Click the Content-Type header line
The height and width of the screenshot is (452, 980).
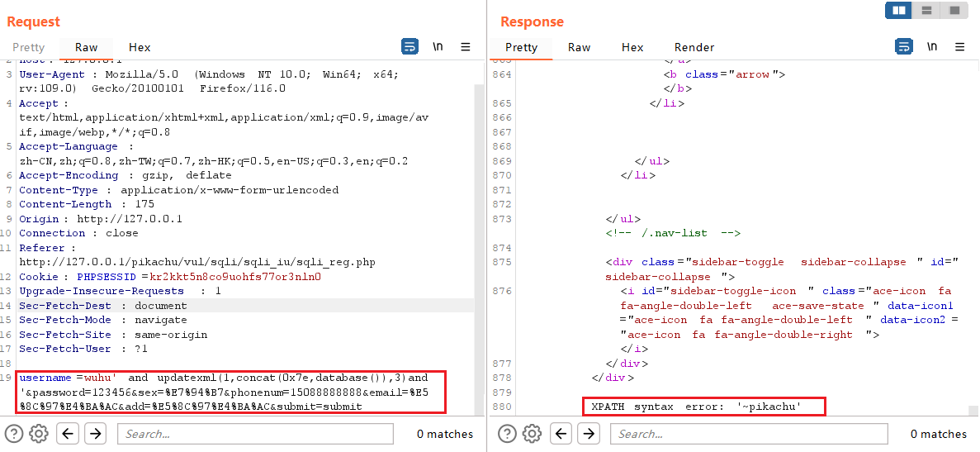pos(179,190)
